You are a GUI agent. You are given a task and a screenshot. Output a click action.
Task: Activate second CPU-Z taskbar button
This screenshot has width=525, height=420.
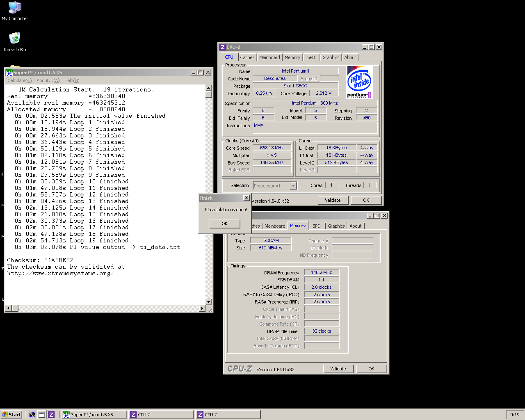(x=228, y=415)
